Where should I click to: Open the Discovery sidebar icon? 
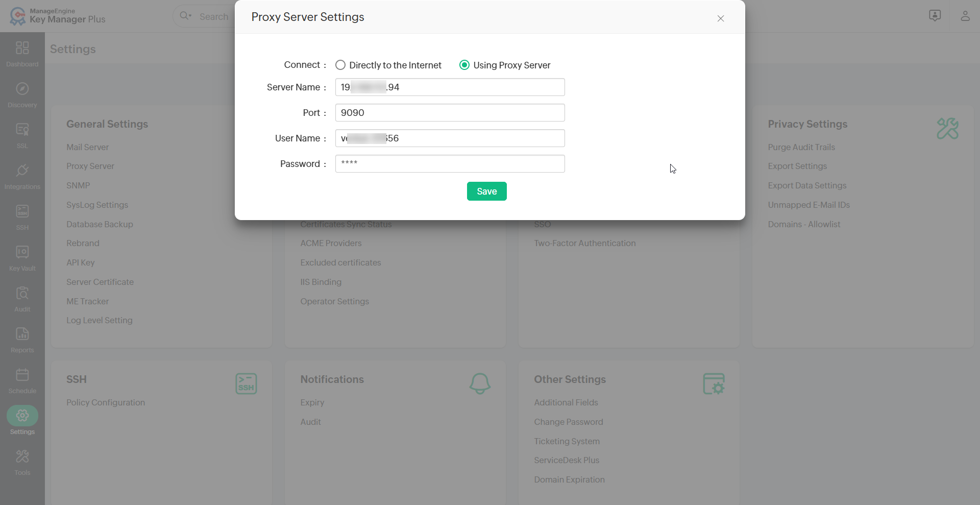(22, 94)
